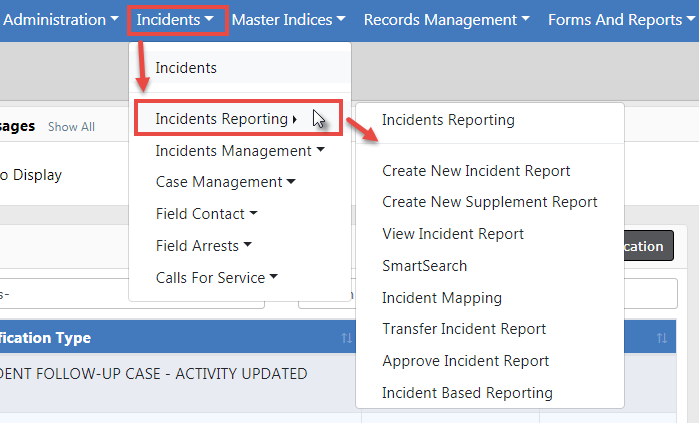Launch Incident Mapping

[441, 298]
